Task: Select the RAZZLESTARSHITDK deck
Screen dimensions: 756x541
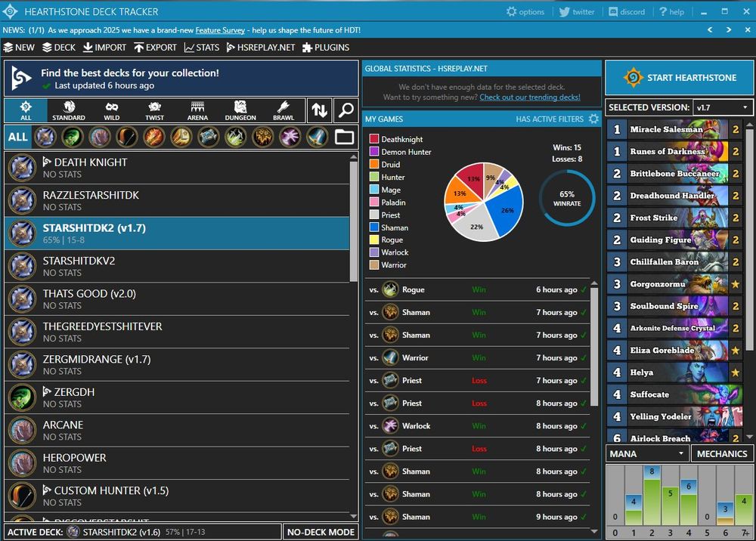Action: coord(177,200)
